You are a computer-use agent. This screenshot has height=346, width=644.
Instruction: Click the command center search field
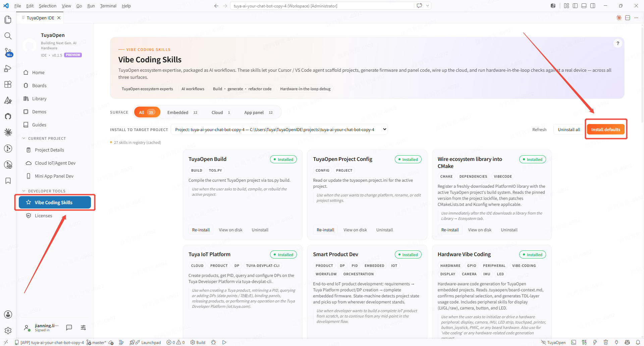322,6
